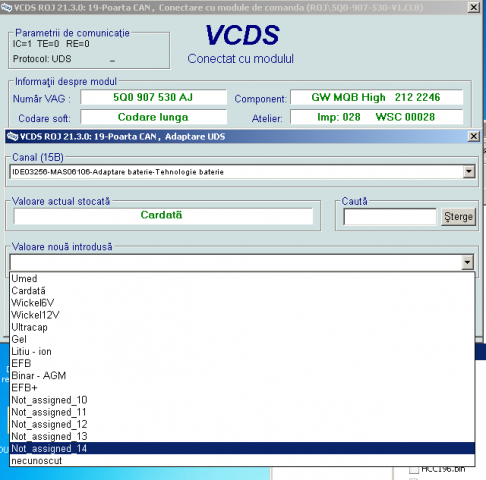
Task: Select the 'Wickel6V' list entry
Action: [x=242, y=303]
